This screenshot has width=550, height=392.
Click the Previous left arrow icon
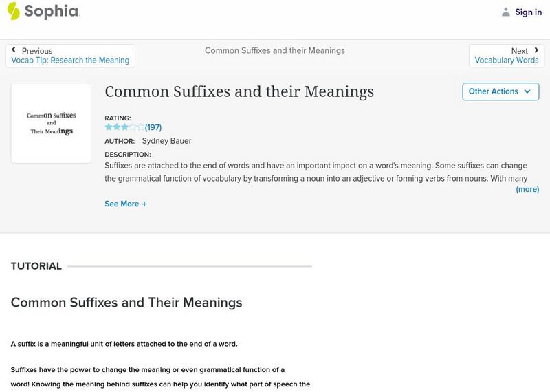click(14, 51)
